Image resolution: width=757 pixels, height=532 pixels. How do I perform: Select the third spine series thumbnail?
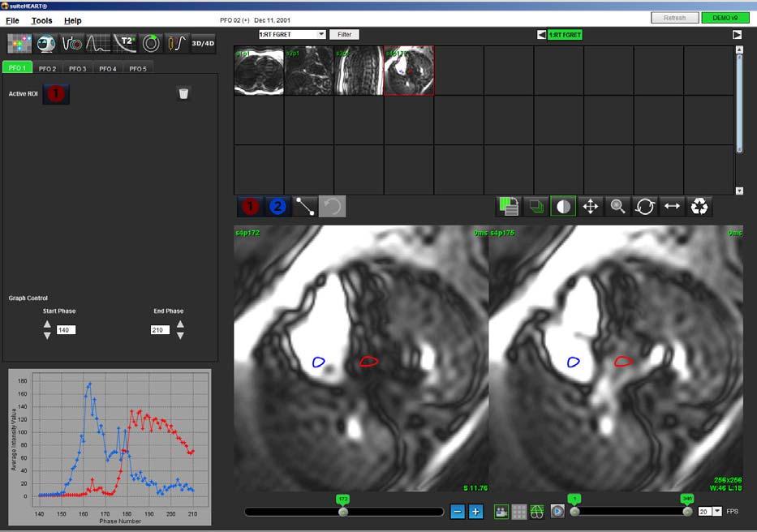(x=359, y=71)
